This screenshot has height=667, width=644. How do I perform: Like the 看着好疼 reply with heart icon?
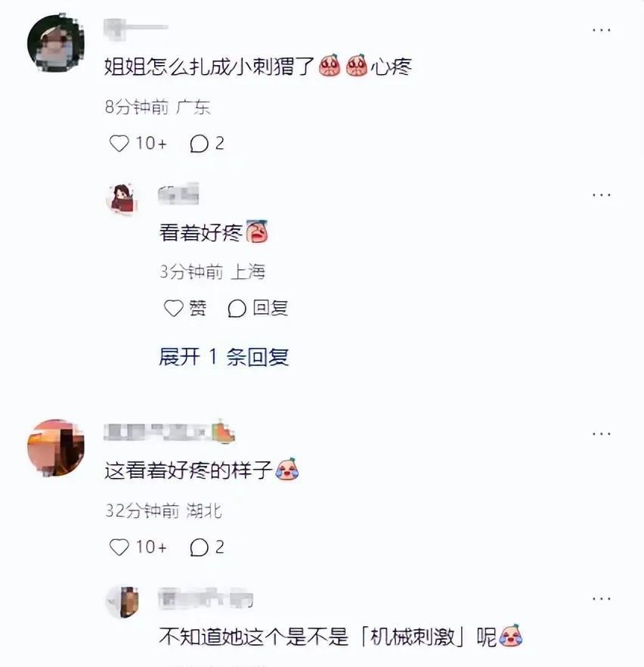[173, 309]
